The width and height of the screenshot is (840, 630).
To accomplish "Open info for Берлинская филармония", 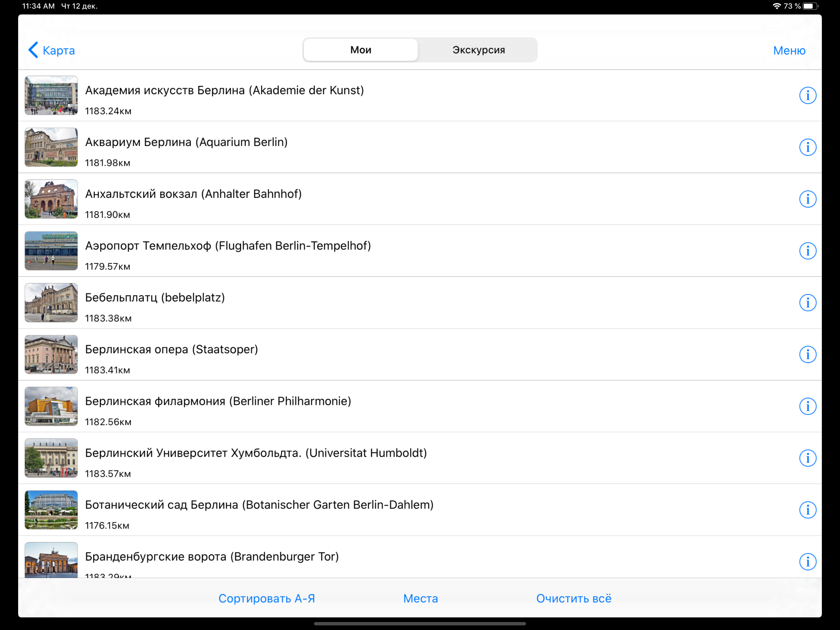I will point(807,406).
